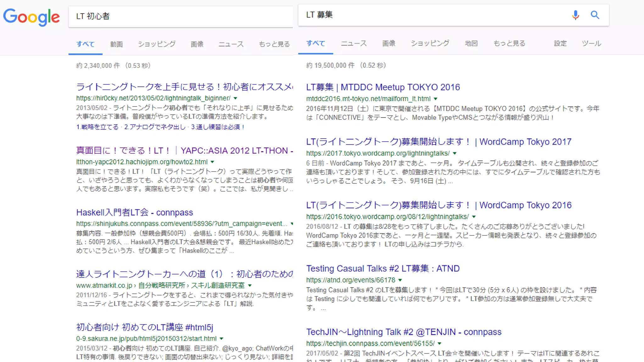This screenshot has width=644, height=362.
Task: Expand dropdown arrow next to hir0cky.net URL
Action: 235,98
